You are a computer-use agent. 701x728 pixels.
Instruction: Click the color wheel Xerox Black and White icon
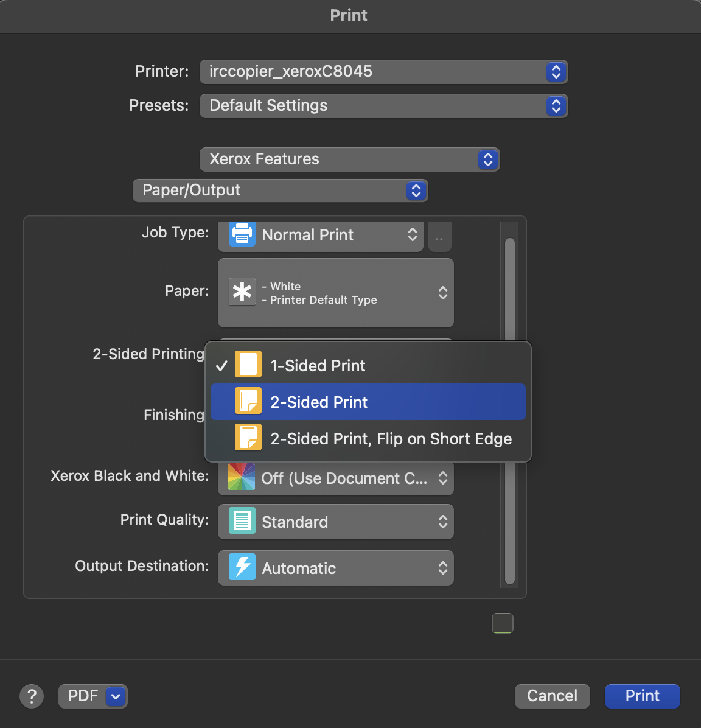click(x=242, y=478)
